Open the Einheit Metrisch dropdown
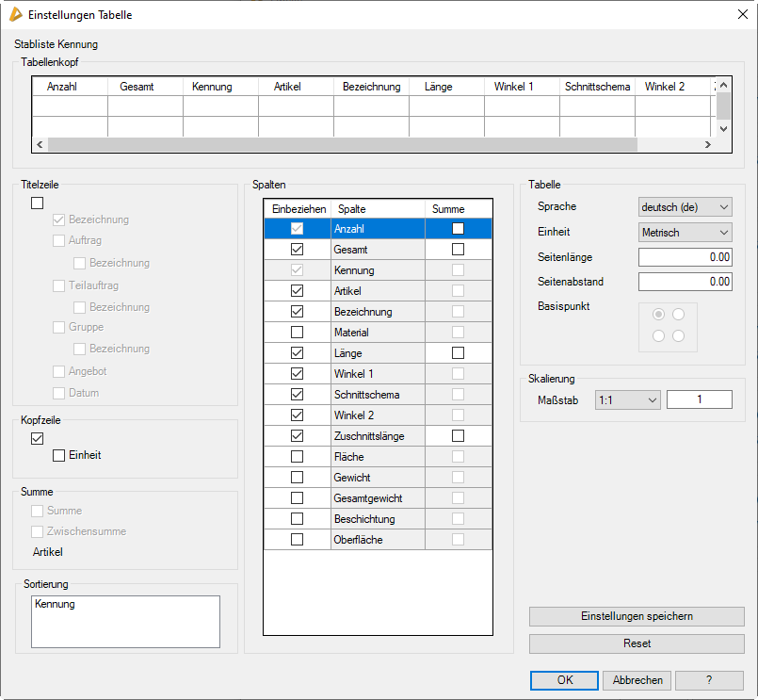 pos(685,232)
